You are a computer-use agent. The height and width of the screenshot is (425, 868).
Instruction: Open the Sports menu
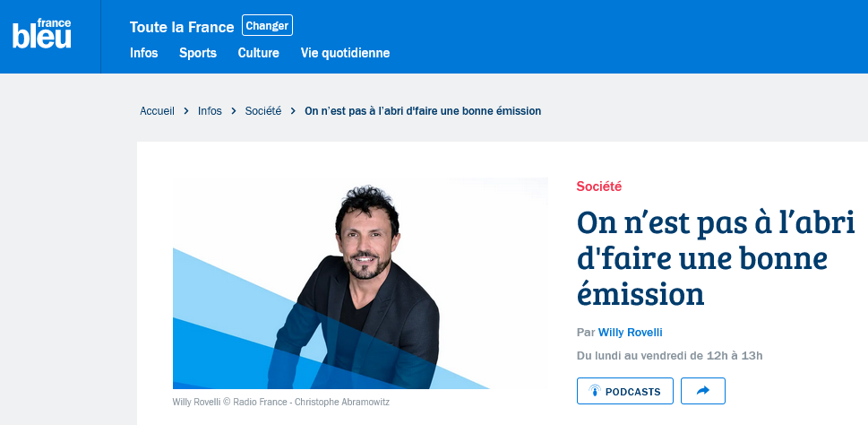198,53
